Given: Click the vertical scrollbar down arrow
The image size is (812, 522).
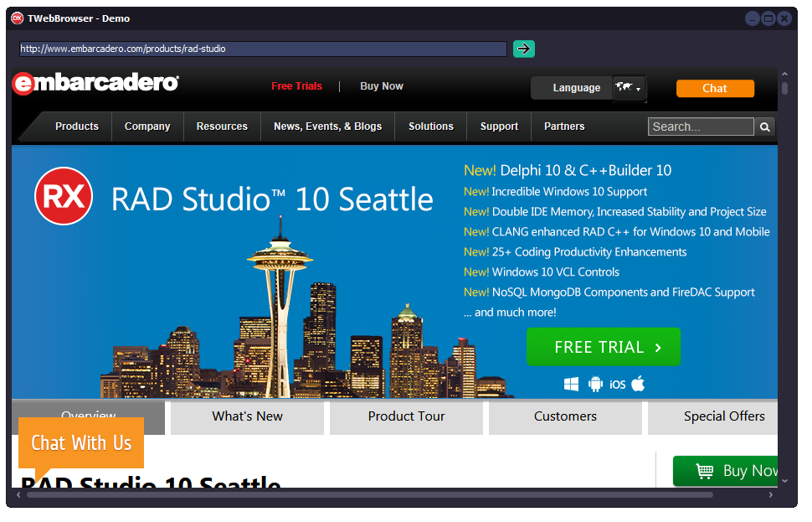Looking at the screenshot, I should [785, 481].
